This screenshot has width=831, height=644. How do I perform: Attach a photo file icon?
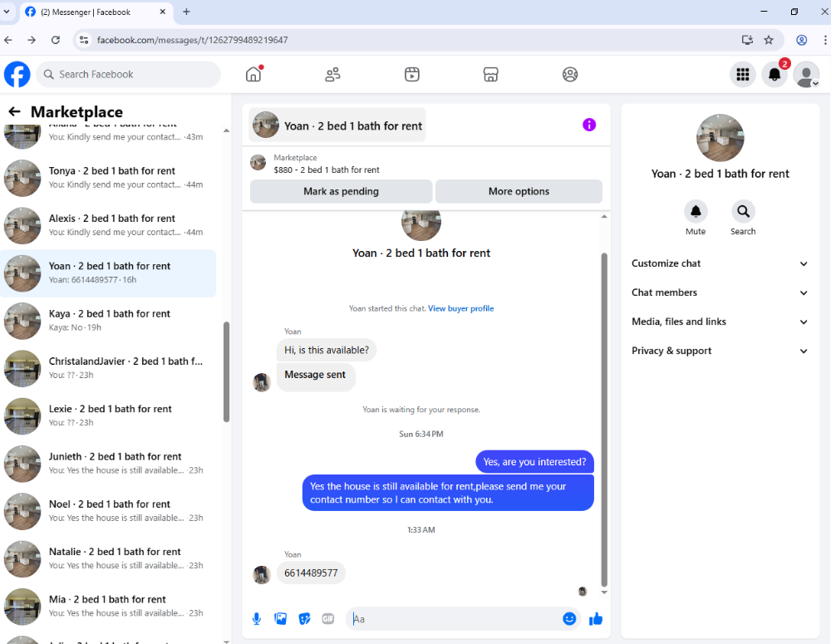[x=280, y=618]
